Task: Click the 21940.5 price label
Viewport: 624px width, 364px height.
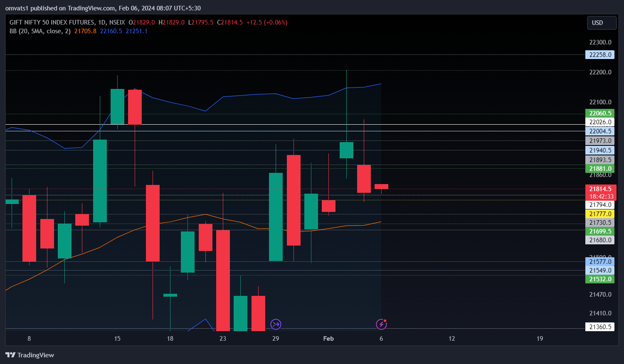Action: pyautogui.click(x=599, y=150)
